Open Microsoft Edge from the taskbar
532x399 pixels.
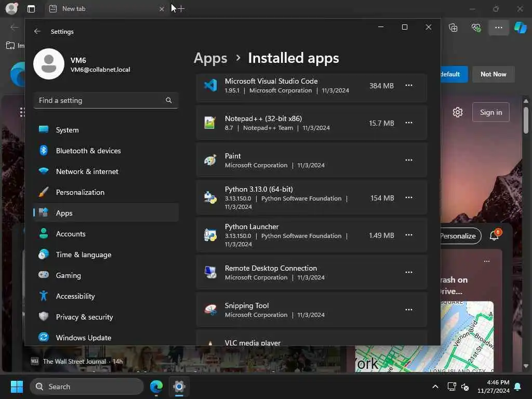click(156, 387)
